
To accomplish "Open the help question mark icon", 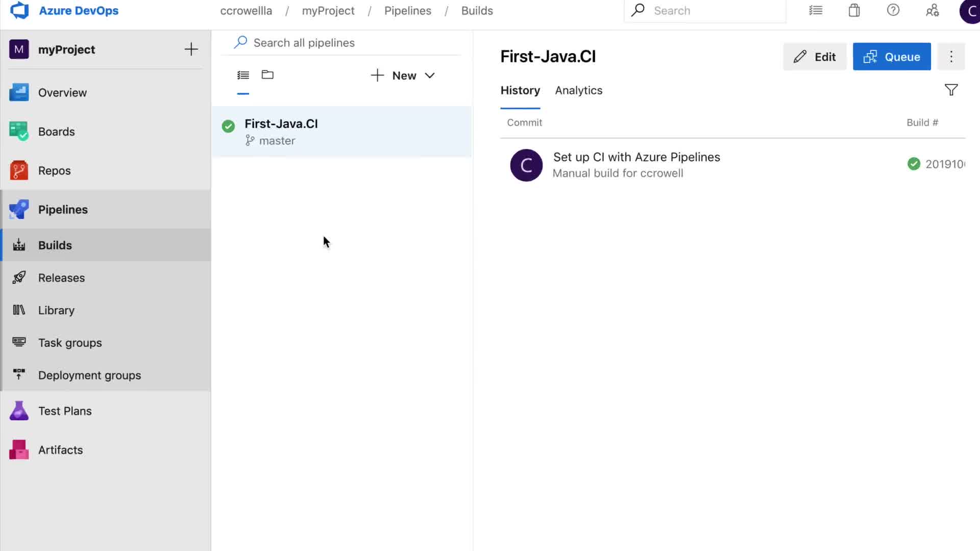I will tap(893, 11).
